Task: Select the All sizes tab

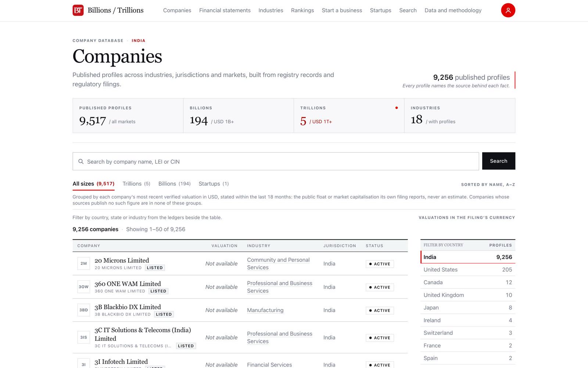Action: [x=93, y=184]
